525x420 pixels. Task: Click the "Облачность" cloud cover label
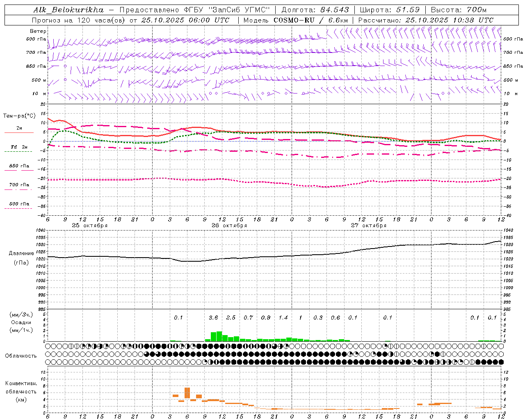(x=21, y=356)
